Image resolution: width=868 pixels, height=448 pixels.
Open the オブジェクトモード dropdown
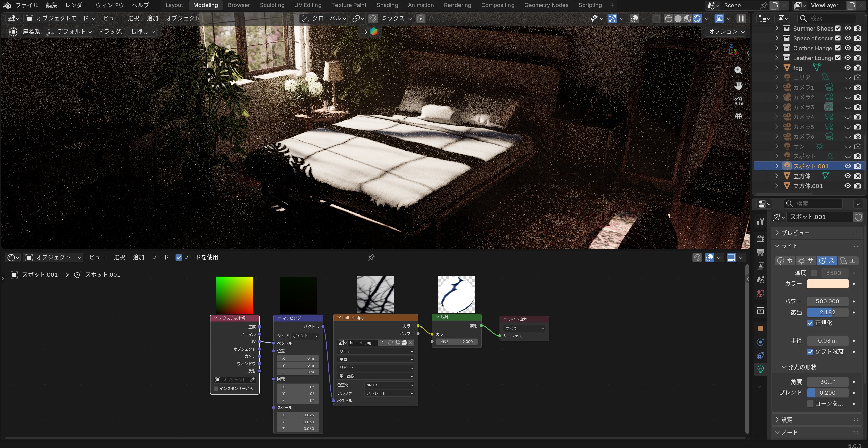pos(61,18)
